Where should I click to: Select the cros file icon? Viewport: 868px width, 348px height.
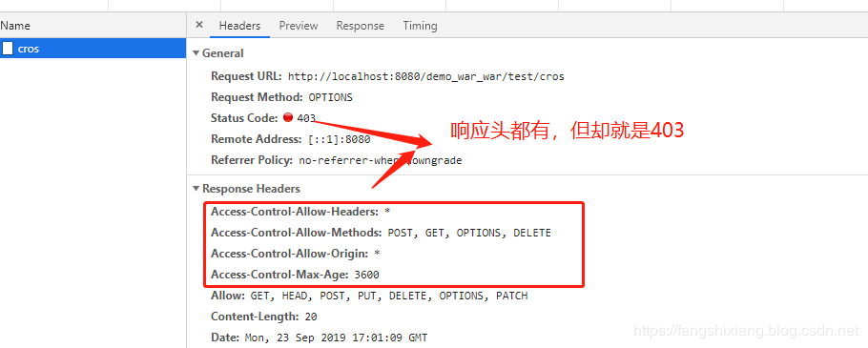8,49
